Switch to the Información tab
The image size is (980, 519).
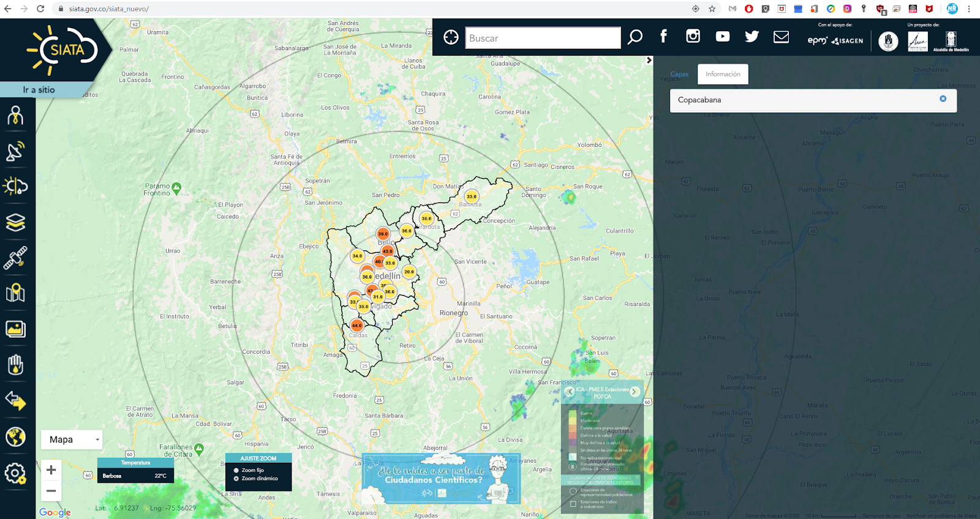723,74
